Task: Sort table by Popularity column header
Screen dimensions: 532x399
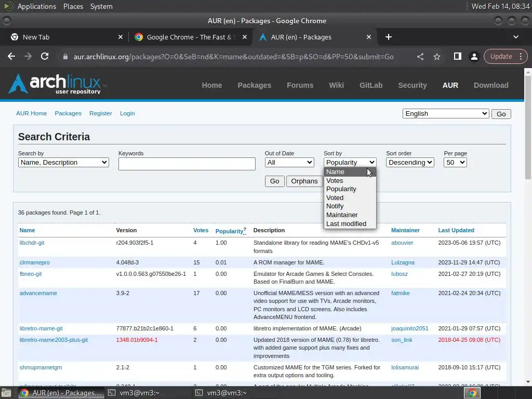Action: coord(229,231)
